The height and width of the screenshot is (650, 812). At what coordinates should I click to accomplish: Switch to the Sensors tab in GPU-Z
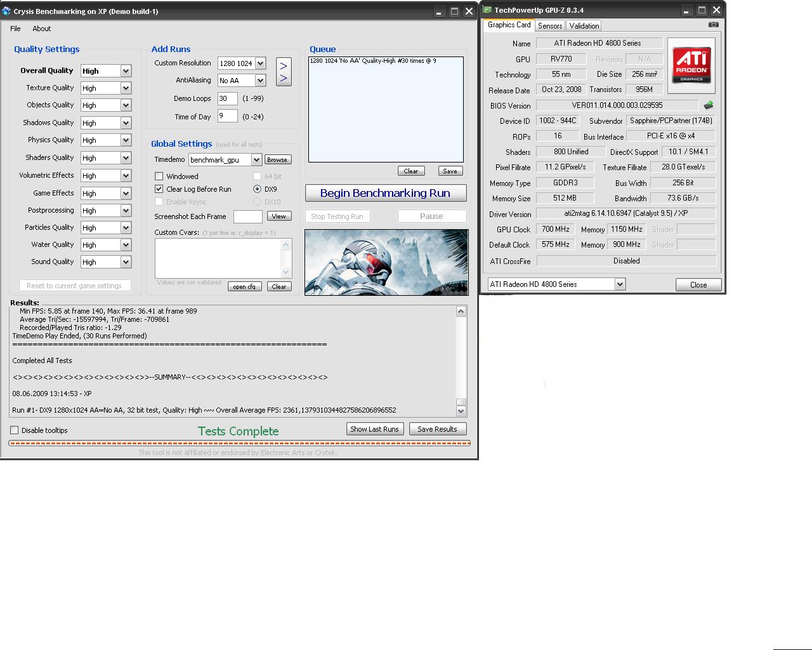click(549, 26)
